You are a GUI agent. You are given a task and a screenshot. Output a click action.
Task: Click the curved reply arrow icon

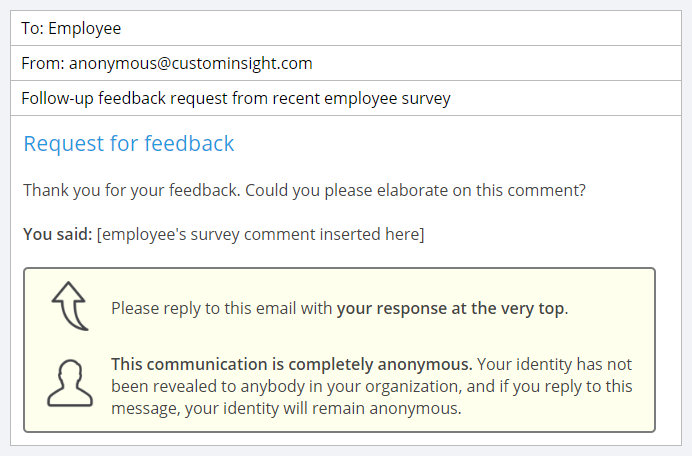tap(70, 306)
